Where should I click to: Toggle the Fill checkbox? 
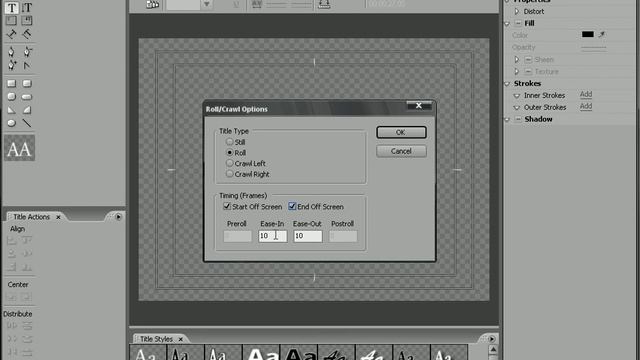click(518, 23)
